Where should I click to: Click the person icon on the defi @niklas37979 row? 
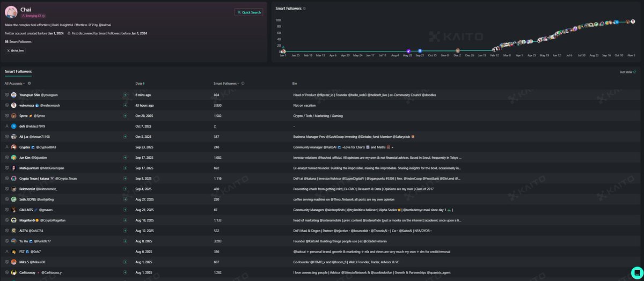point(7,126)
